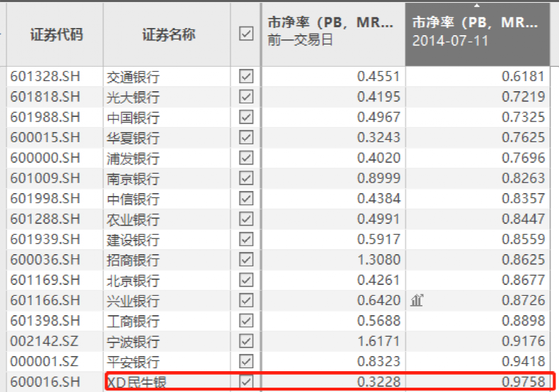559x392 pixels.
Task: Toggle the 工商银行 row checkbox
Action: [246, 320]
